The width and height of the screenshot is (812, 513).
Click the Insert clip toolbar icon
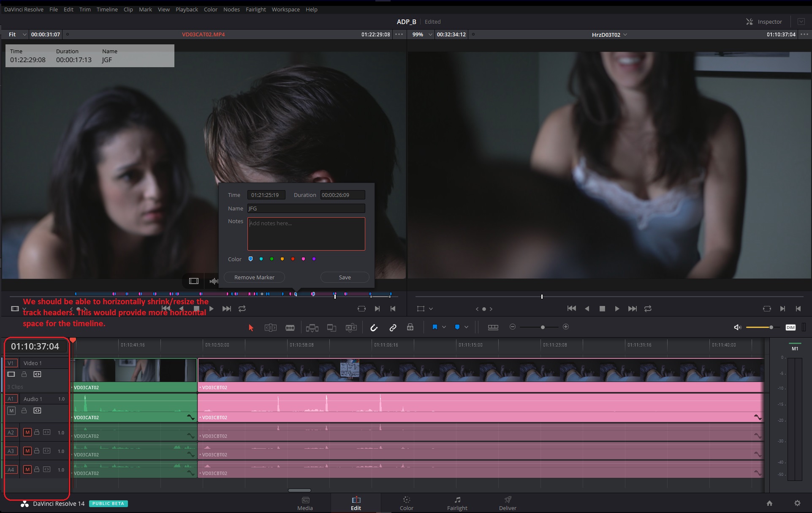(x=312, y=327)
